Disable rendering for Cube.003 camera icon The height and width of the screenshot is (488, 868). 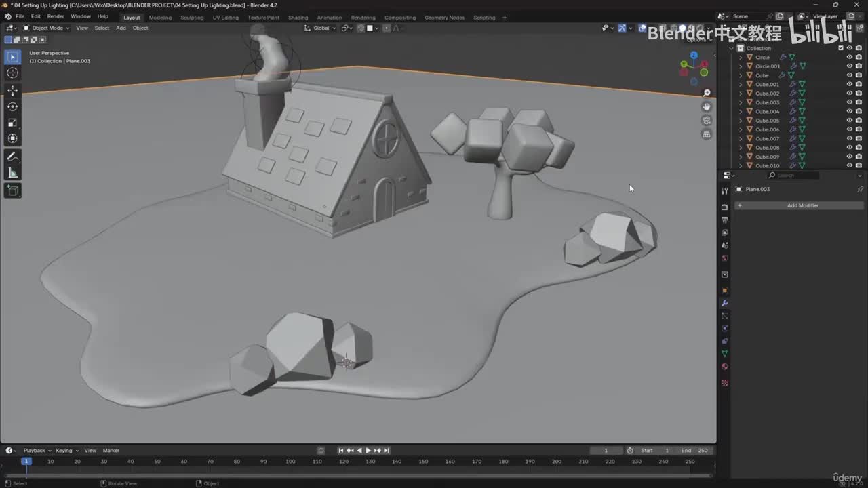859,102
